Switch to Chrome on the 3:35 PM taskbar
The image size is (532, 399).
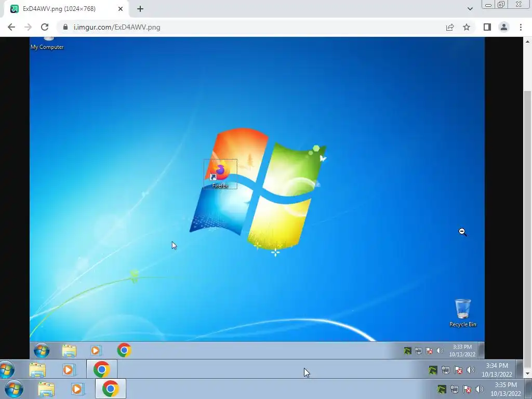point(111,389)
